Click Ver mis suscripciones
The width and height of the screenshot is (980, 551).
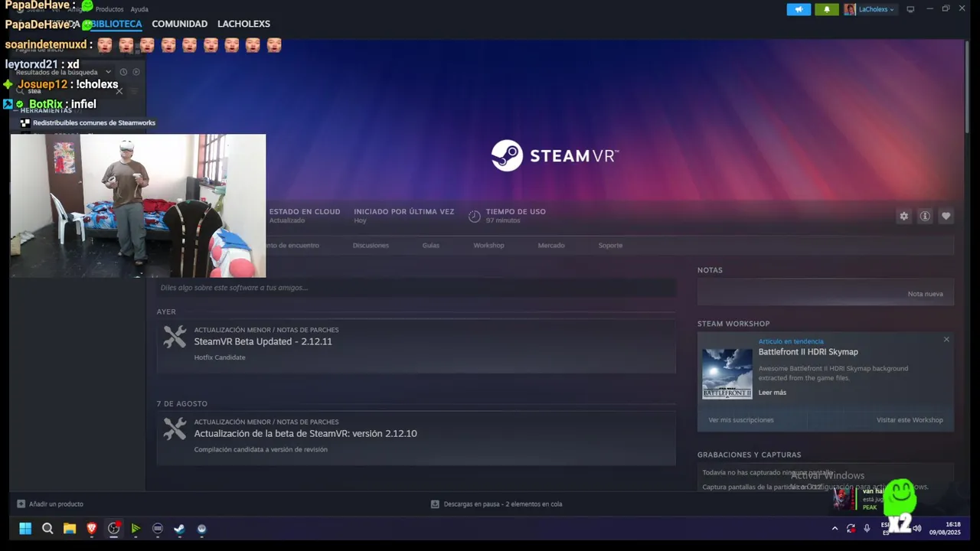741,420
